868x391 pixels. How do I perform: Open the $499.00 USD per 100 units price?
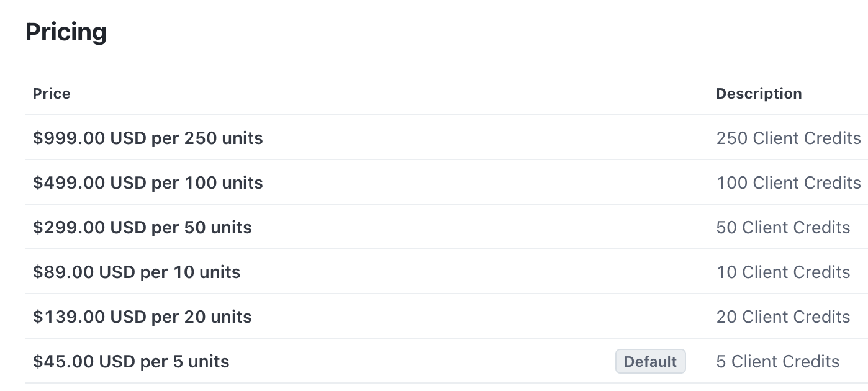tap(148, 182)
